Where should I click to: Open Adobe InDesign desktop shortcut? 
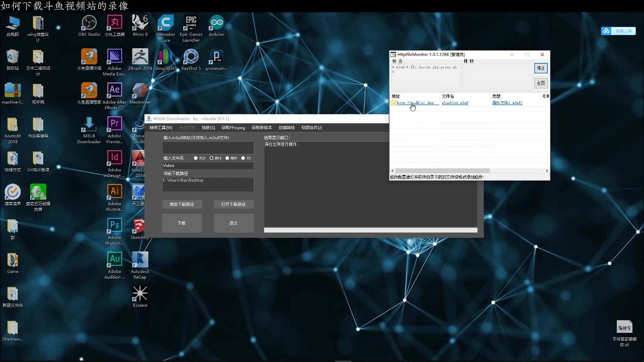click(115, 164)
